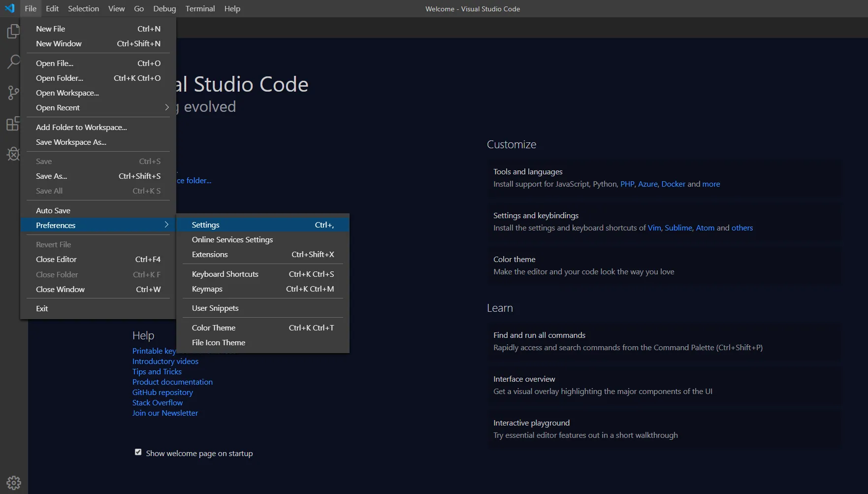Image resolution: width=868 pixels, height=494 pixels.
Task: Expand the Preferences submenu
Action: click(x=56, y=225)
